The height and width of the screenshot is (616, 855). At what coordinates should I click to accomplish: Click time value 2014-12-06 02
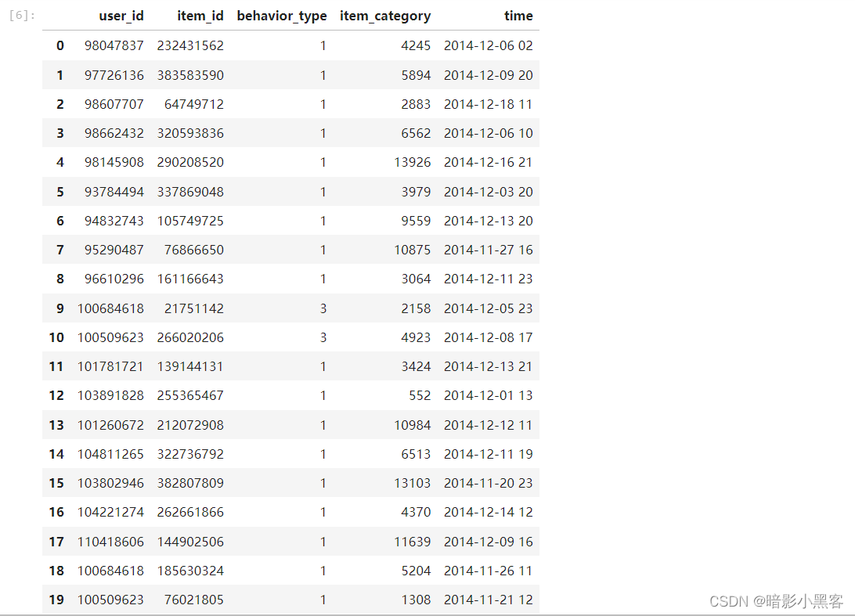488,46
